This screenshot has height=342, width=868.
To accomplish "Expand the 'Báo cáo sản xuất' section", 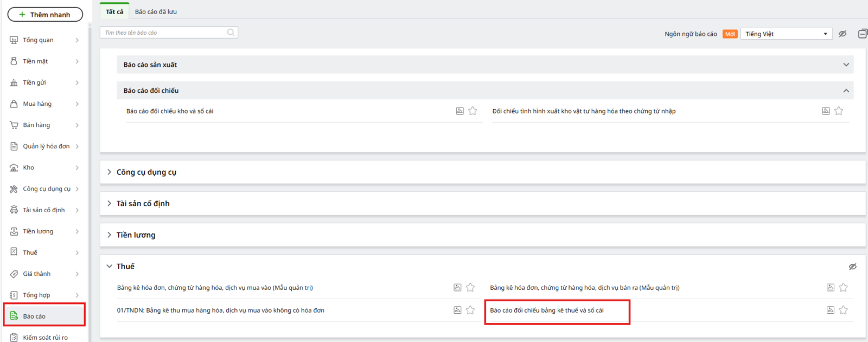I will tap(846, 65).
